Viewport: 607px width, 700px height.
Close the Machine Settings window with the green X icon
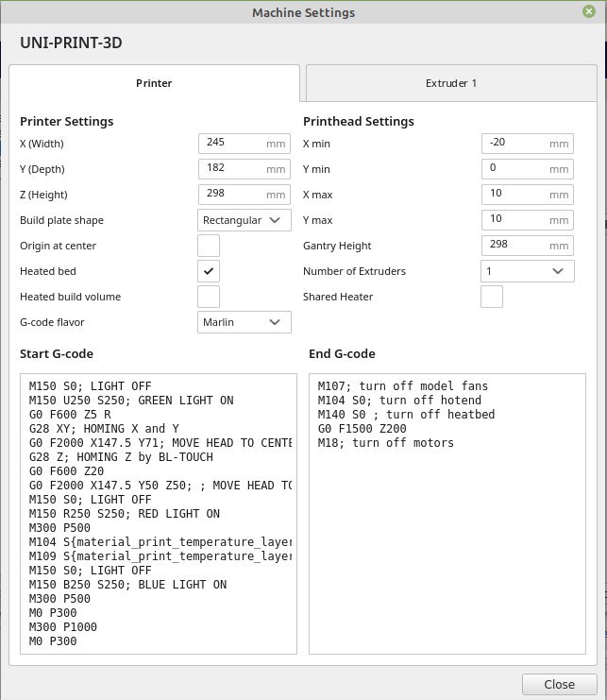[x=589, y=11]
